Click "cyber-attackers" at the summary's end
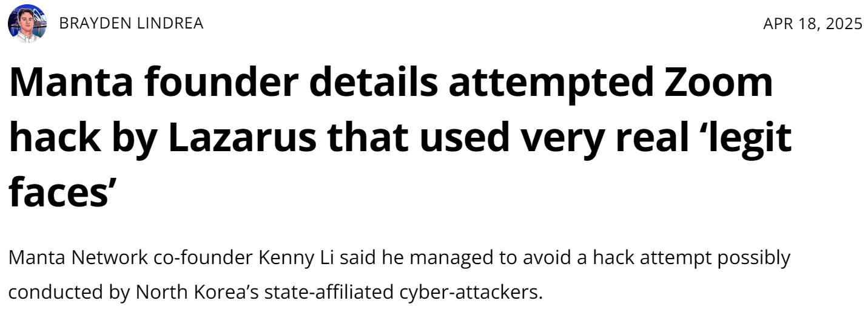The width and height of the screenshot is (868, 309). [x=469, y=292]
